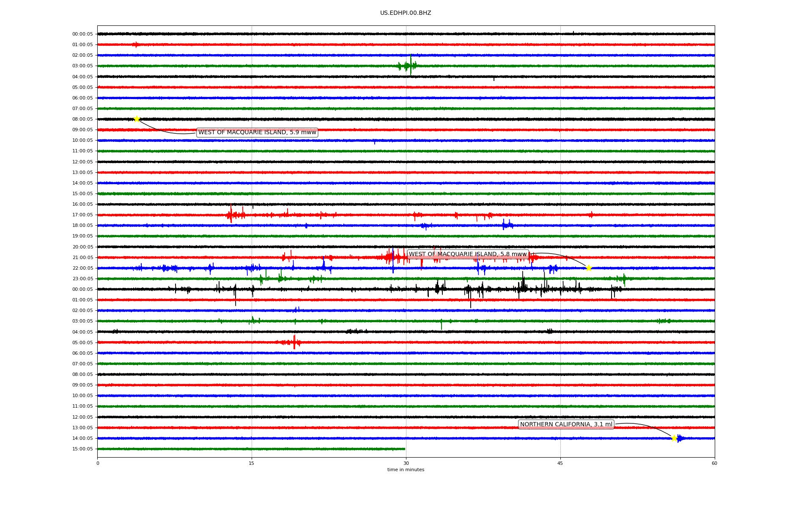Click the 15 tick label on the time axis

pyautogui.click(x=252, y=463)
